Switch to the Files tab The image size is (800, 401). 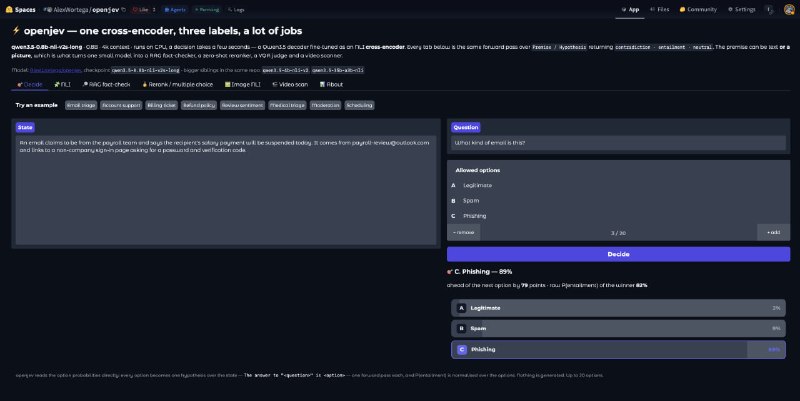[x=659, y=9]
